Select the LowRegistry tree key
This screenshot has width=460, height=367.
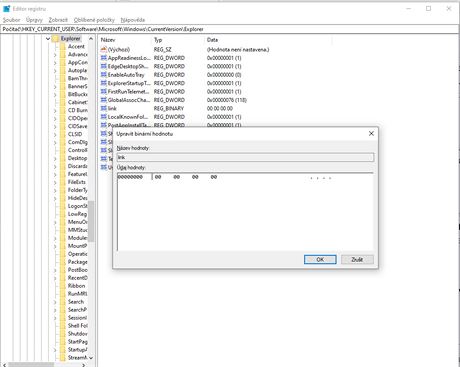[77, 214]
